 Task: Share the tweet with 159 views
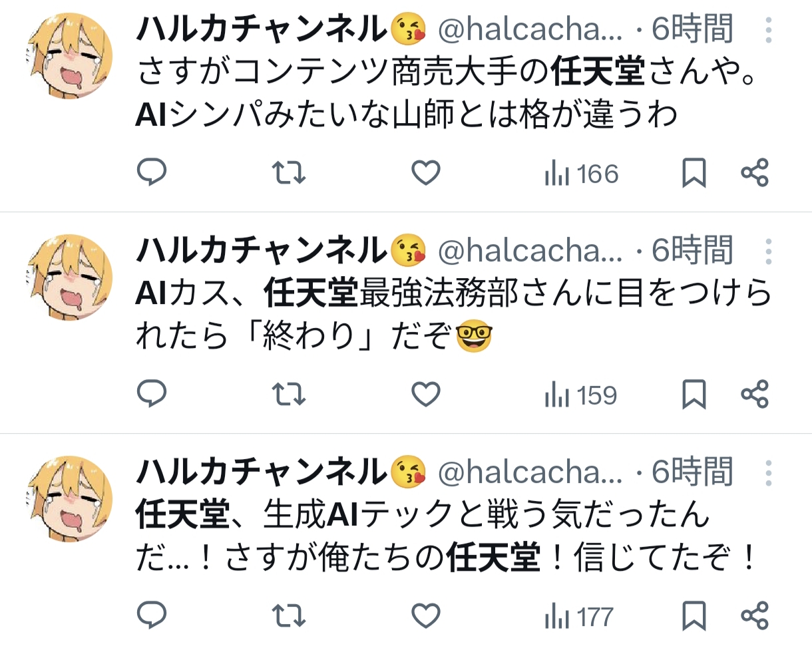tap(755, 395)
